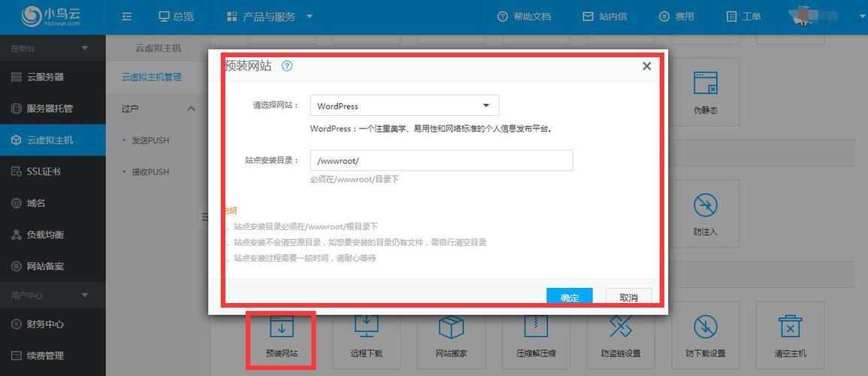This screenshot has width=868, height=376.
Task: Click 云虚拟主机管理 submenu link
Action: coord(151,77)
